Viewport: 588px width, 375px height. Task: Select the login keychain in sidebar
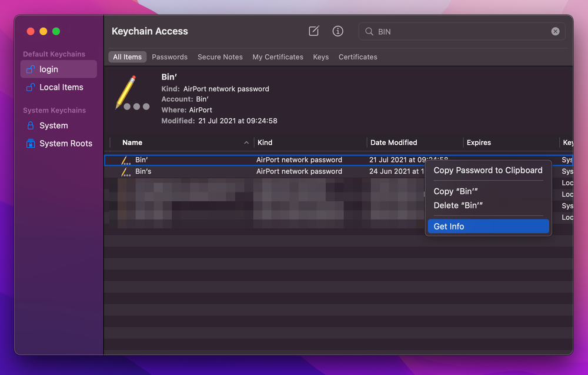tap(58, 69)
